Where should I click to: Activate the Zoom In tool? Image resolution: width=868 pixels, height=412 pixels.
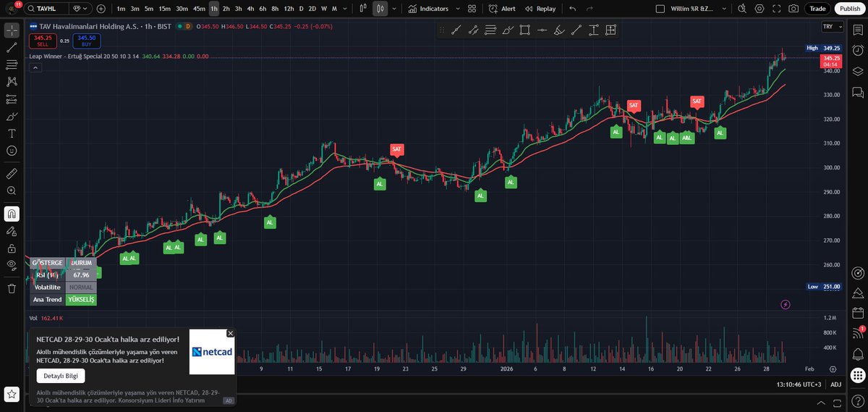[x=12, y=190]
